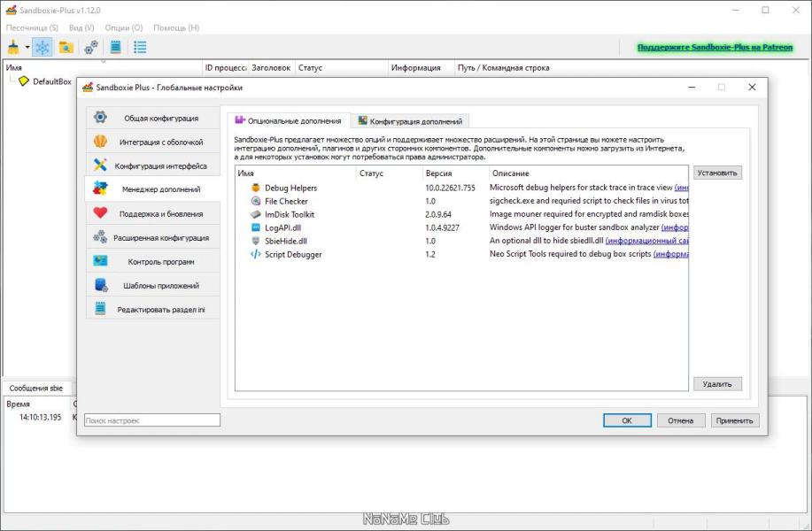This screenshot has height=531, width=812.
Task: Click the Применить button
Action: pos(735,420)
